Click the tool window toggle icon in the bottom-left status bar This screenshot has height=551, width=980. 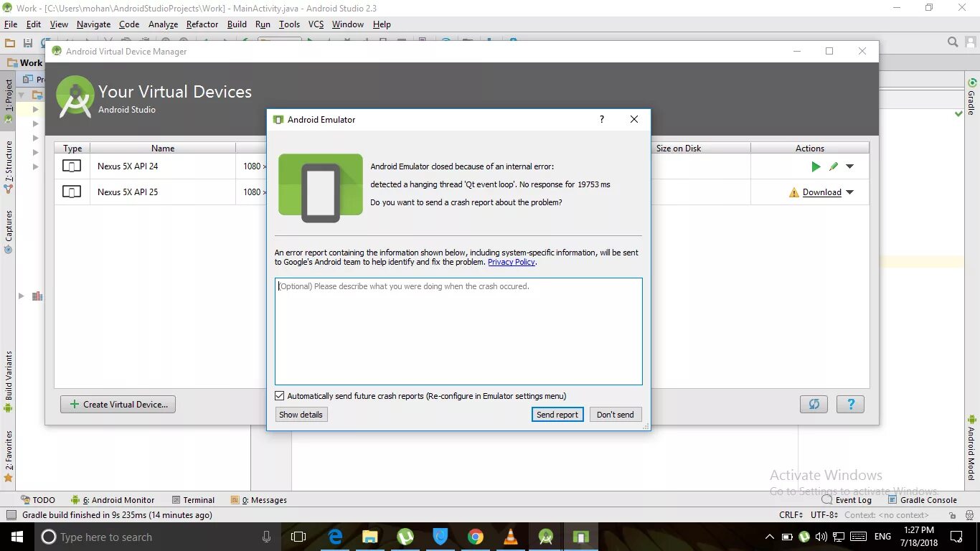tap(11, 515)
